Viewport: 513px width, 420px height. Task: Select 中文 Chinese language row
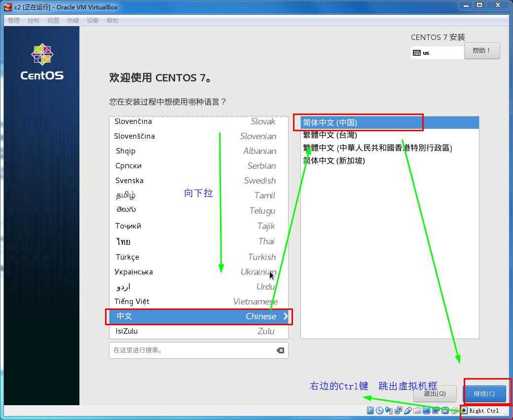pos(199,316)
